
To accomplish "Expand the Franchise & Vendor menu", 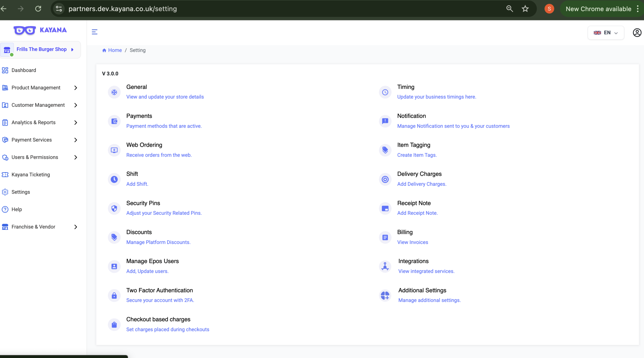I will coord(40,227).
